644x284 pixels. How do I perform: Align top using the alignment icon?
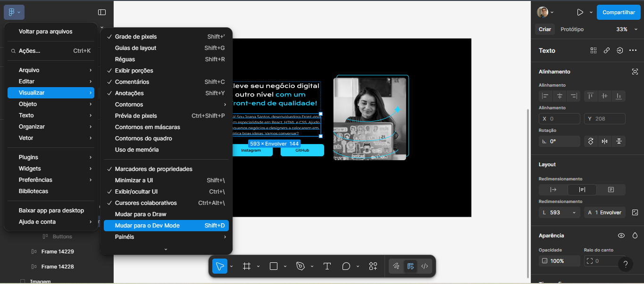[591, 96]
